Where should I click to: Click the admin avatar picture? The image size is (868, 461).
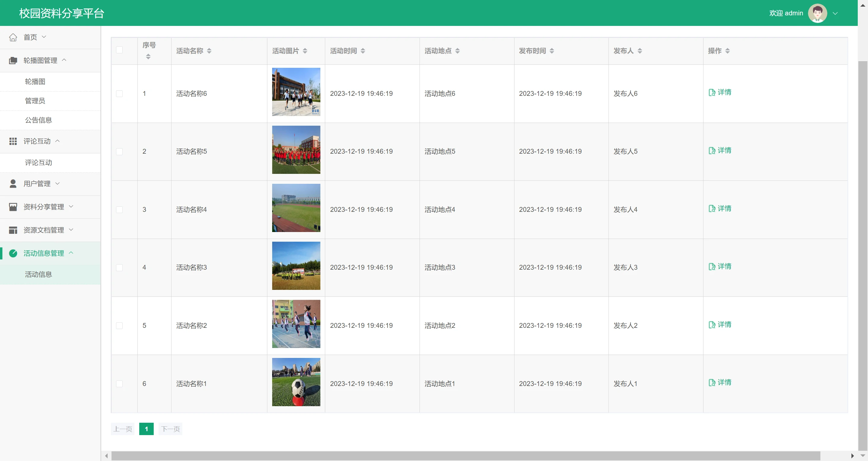tap(817, 13)
